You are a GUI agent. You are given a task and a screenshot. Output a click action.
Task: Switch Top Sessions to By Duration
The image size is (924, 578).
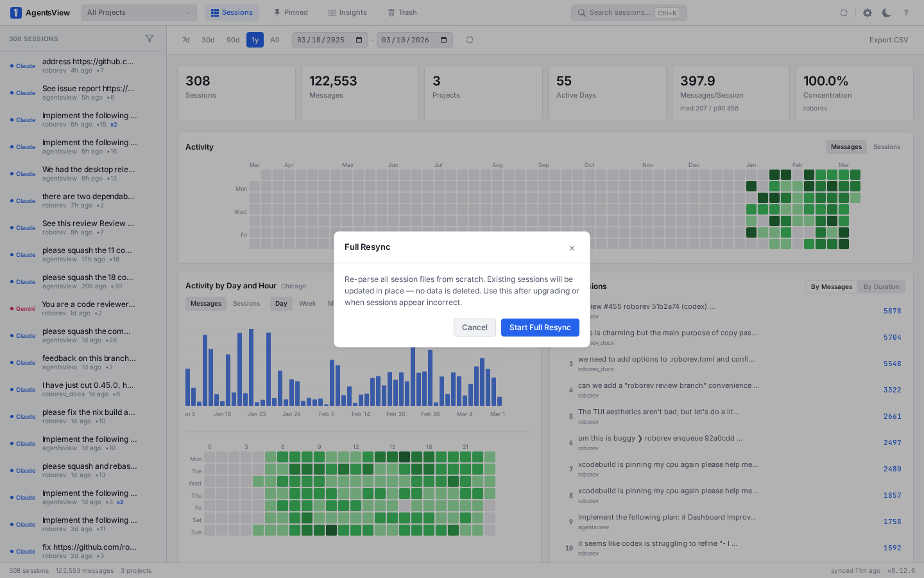881,286
